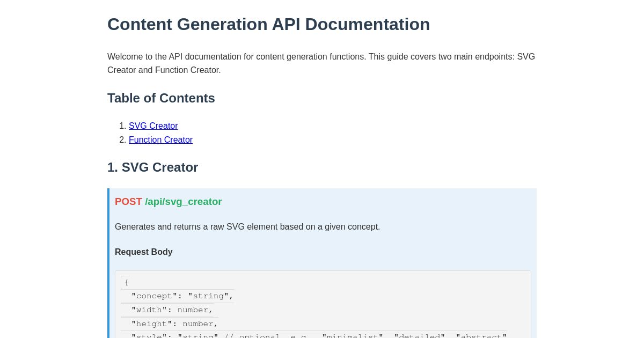Select the Request Body label
Image resolution: width=644 pixels, height=338 pixels.
click(x=144, y=252)
